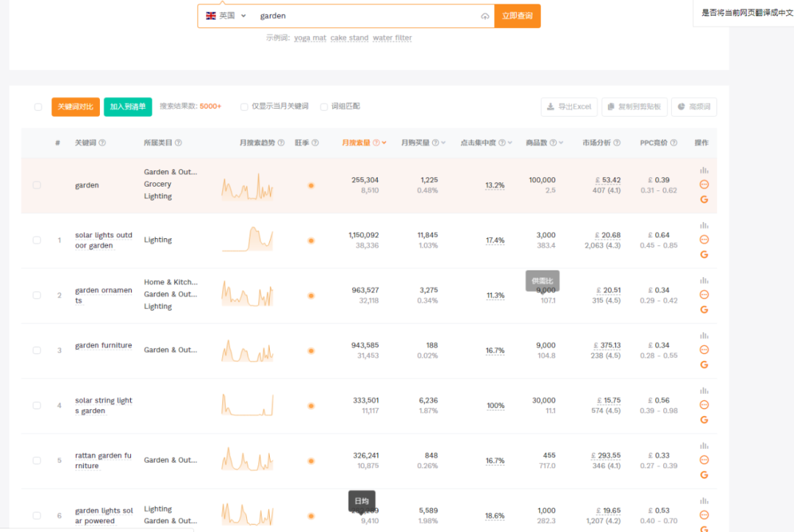
Task: Open Google icon for solar string lights garden
Action: (x=704, y=420)
